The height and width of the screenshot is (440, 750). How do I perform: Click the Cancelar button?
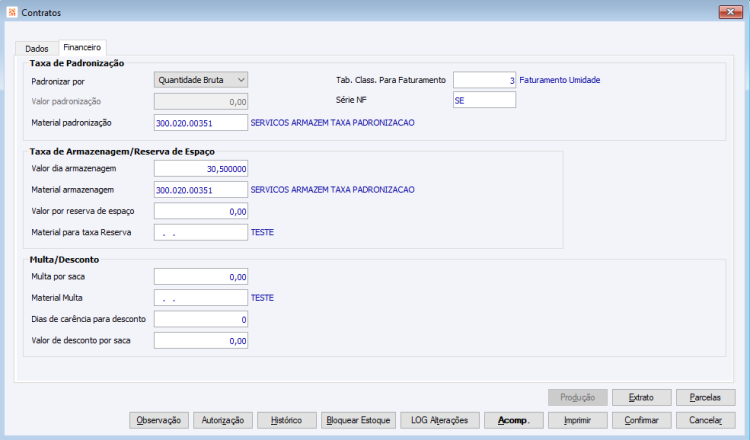(x=706, y=420)
